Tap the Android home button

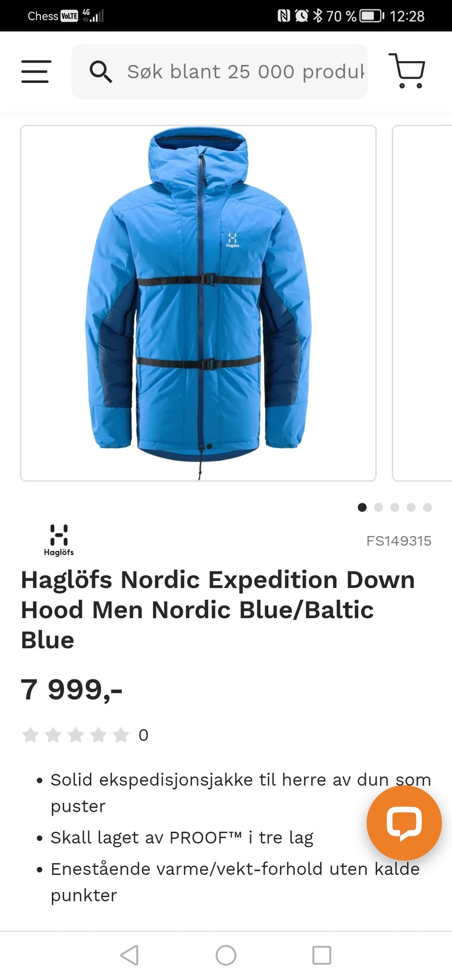[x=226, y=955]
